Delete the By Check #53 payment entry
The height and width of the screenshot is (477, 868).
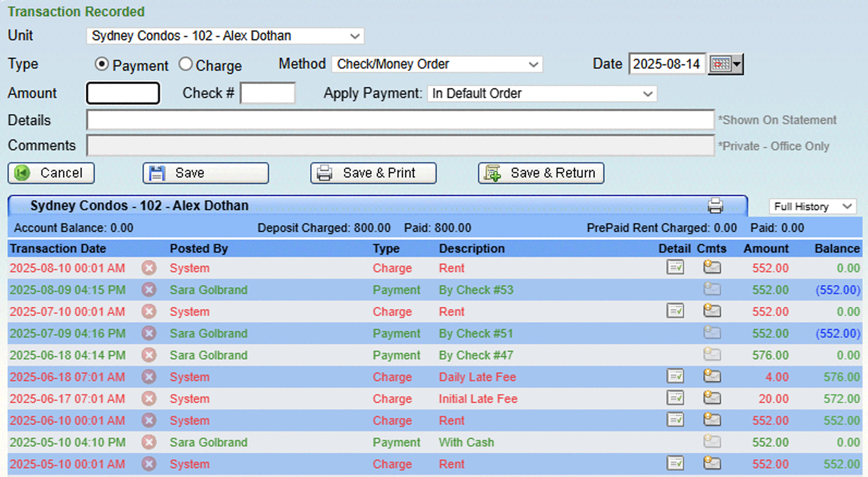coord(149,289)
